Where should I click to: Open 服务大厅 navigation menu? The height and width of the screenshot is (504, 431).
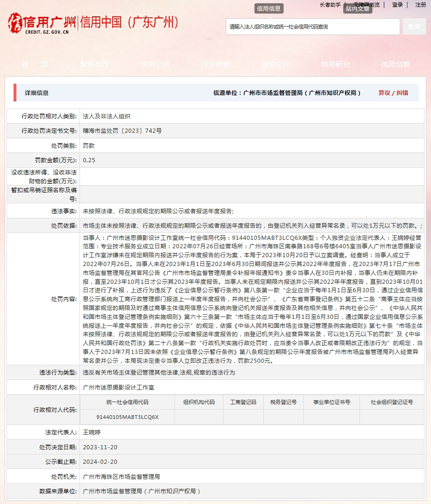pyautogui.click(x=95, y=65)
